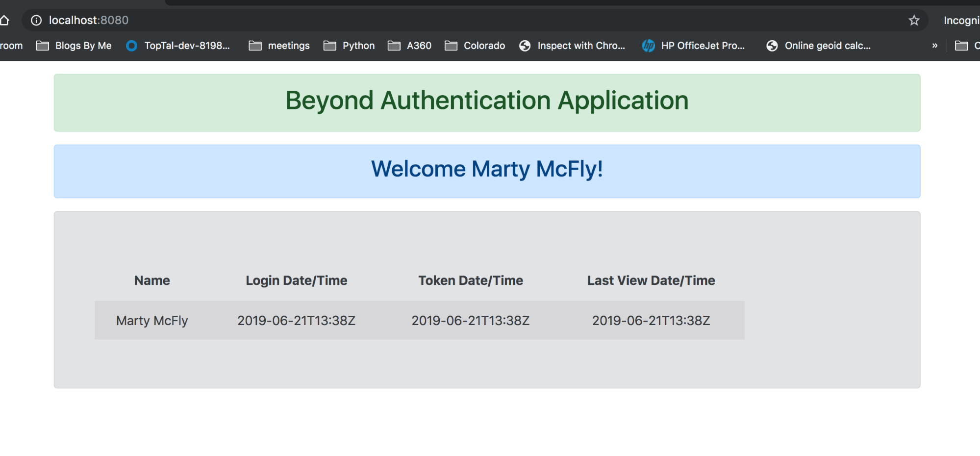Click the Login Date/Time column header
Image resolution: width=980 pixels, height=456 pixels.
click(x=296, y=280)
